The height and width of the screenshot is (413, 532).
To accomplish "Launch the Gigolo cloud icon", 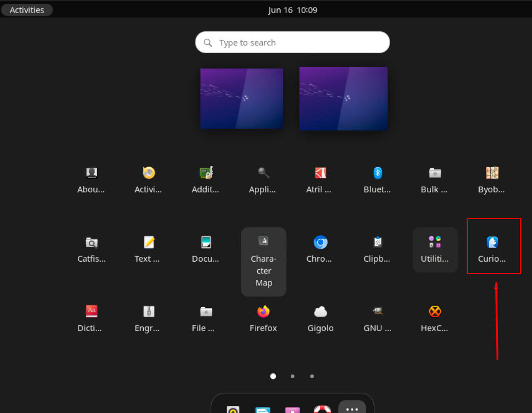I will pos(320,312).
